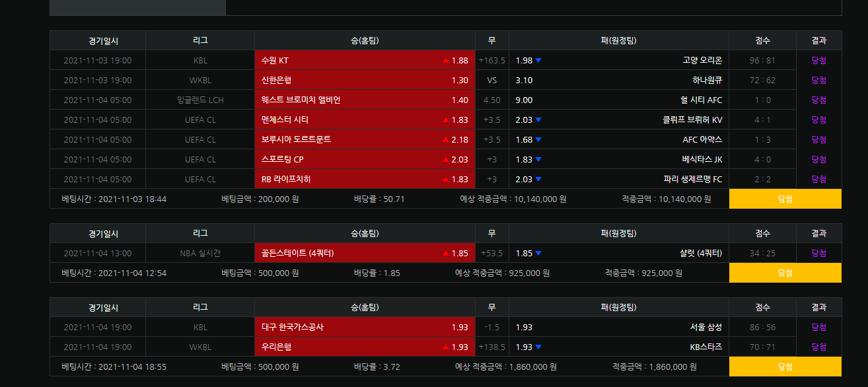Select the 수원 KT home team cell
This screenshot has width=868, height=387.
click(x=365, y=60)
